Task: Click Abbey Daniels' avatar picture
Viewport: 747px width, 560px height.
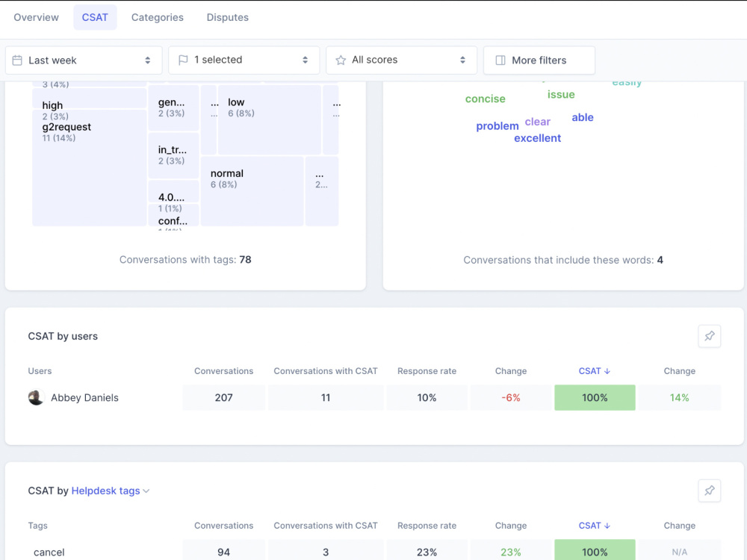Action: 36,398
